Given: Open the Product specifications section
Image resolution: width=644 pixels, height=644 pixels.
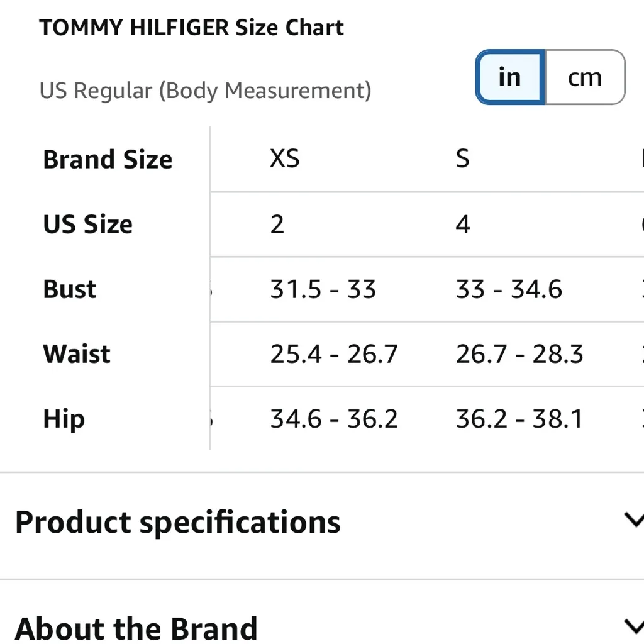Looking at the screenshot, I should point(177,522).
